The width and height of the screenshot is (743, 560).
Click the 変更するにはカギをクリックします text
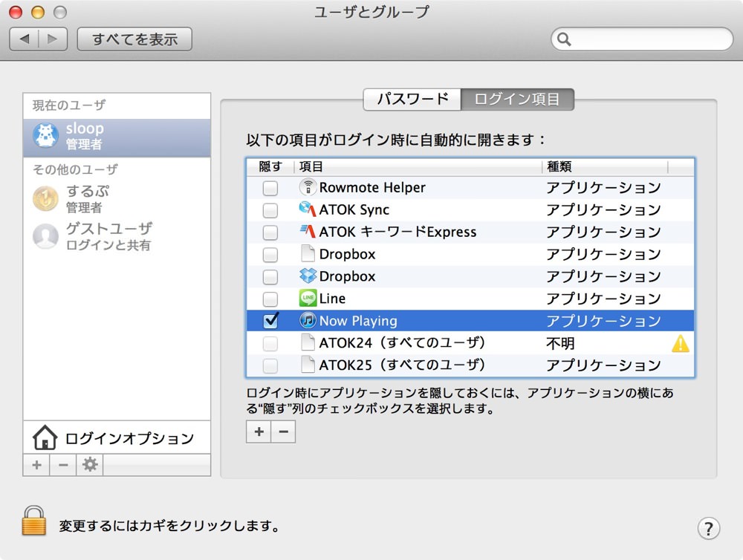point(169,525)
